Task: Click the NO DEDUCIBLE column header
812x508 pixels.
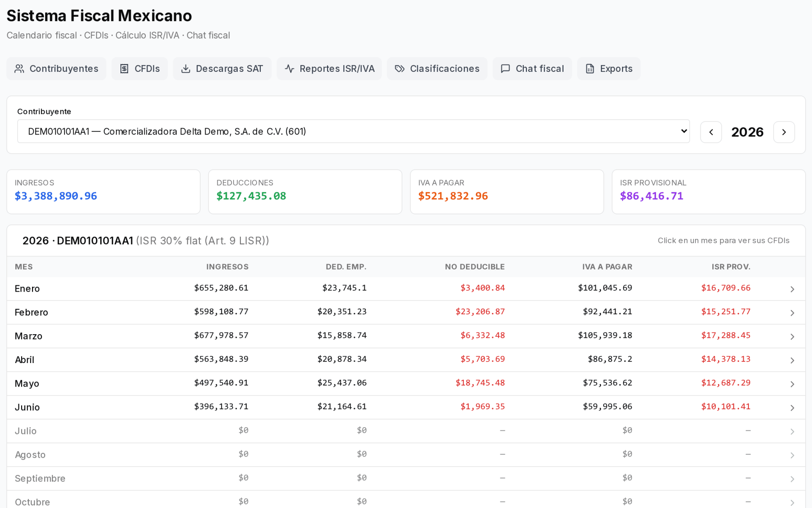Action: point(475,267)
